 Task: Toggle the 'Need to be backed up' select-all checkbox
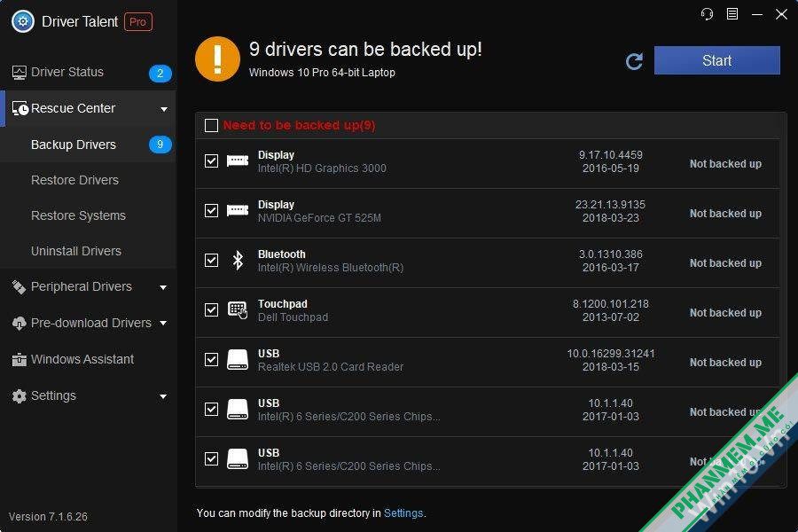(x=211, y=125)
